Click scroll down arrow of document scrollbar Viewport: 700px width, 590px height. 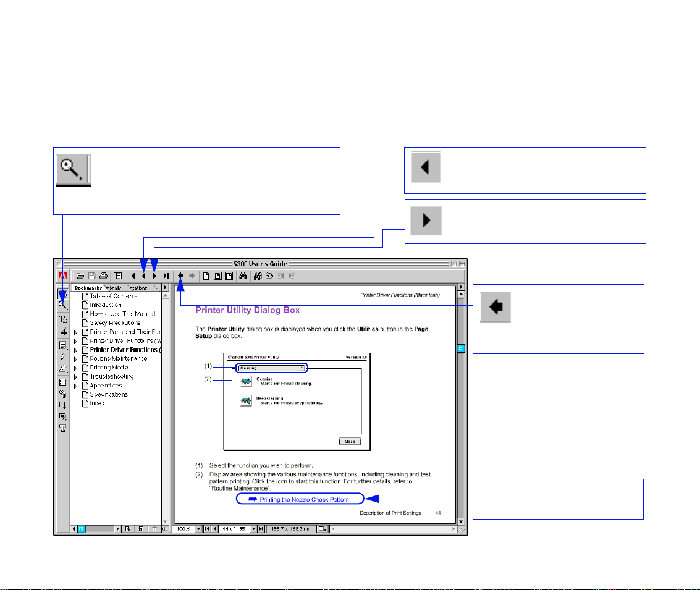[x=461, y=521]
